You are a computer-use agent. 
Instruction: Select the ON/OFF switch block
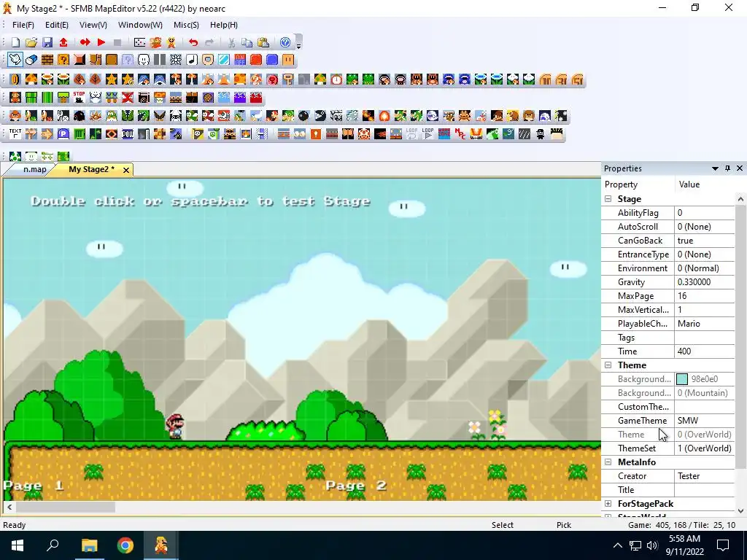240,60
